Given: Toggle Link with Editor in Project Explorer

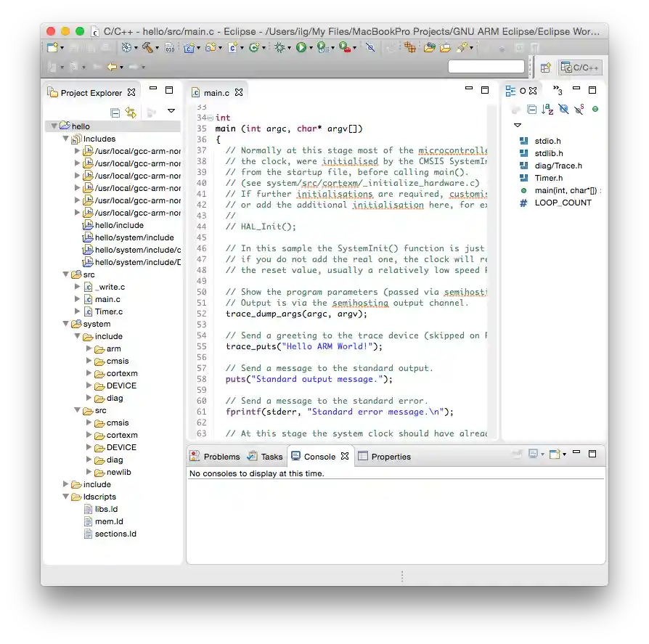Looking at the screenshot, I should tap(131, 113).
